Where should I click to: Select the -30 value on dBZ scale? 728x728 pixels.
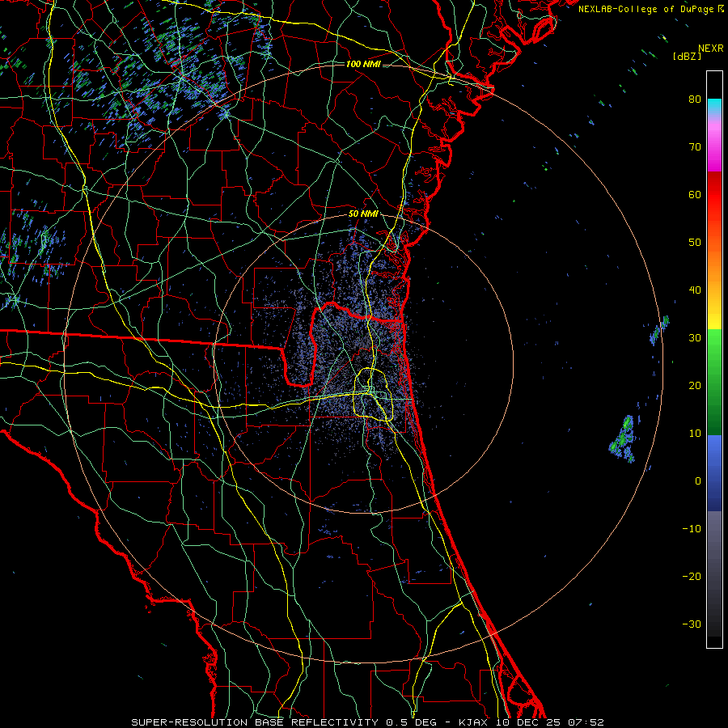coord(692,624)
